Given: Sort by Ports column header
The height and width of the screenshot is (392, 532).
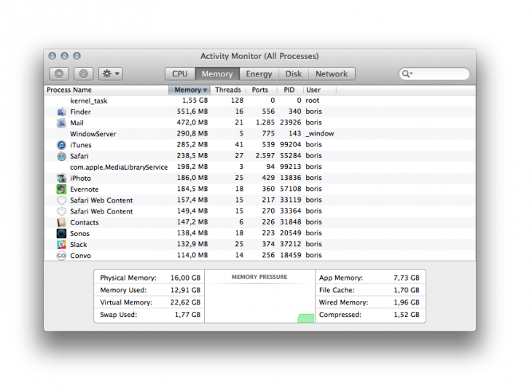Looking at the screenshot, I should 260,90.
